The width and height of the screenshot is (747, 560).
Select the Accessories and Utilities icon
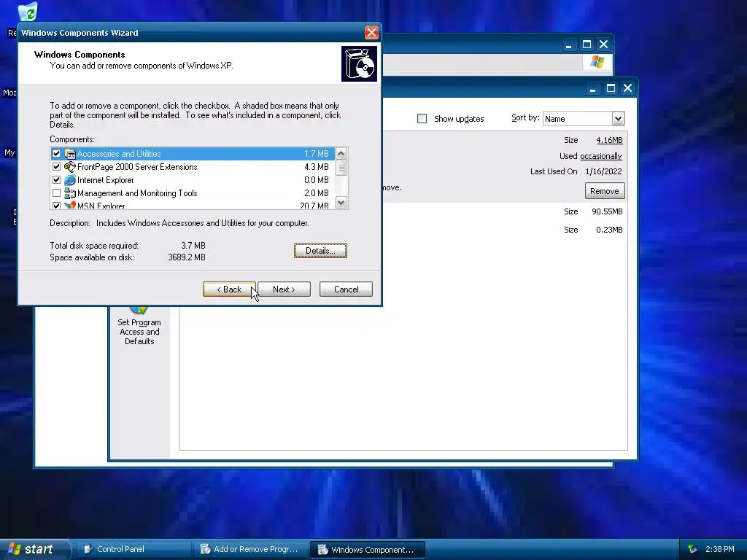coord(70,154)
